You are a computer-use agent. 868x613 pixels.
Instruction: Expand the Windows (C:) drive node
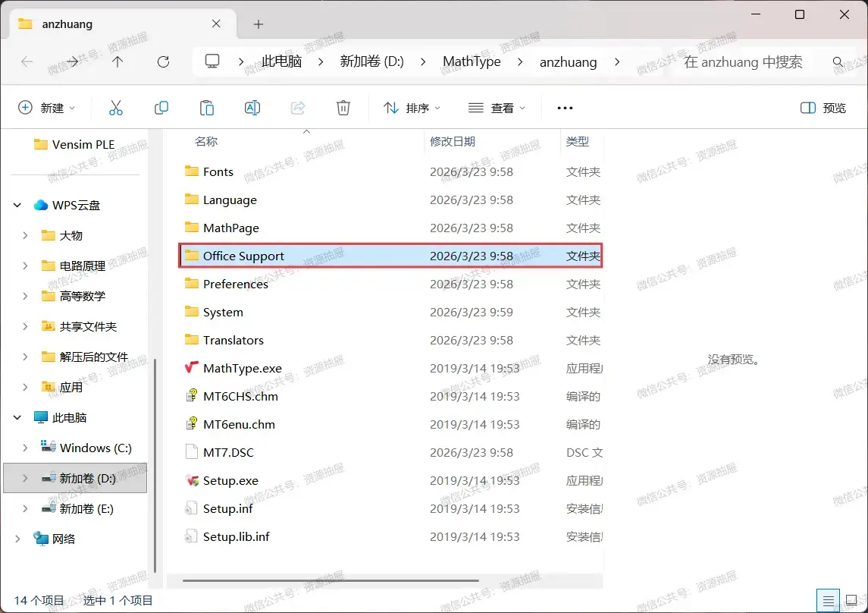(x=25, y=448)
